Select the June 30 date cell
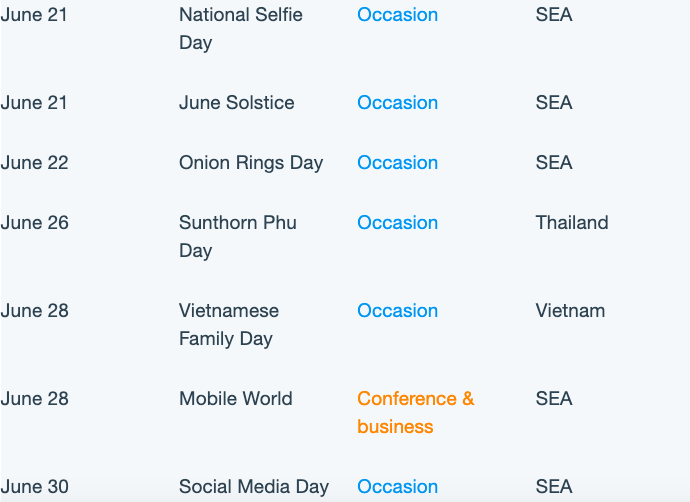This screenshot has height=502, width=690. click(x=34, y=487)
